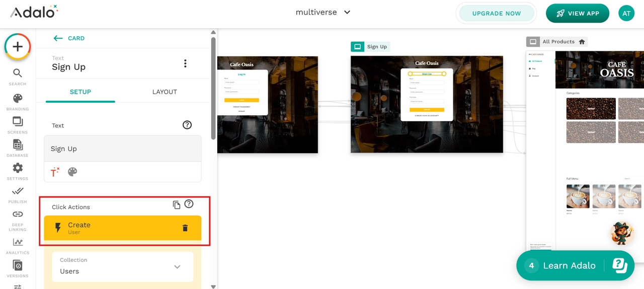Screen dimensions: 644x289
Task: Select the Log In screen on canvas
Action: pyautogui.click(x=268, y=104)
